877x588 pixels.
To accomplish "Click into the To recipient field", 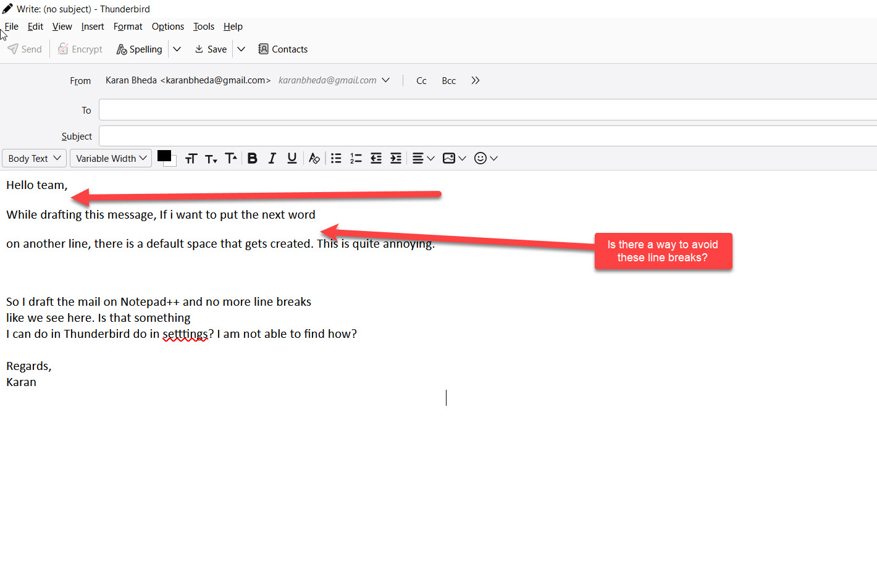I will click(488, 111).
